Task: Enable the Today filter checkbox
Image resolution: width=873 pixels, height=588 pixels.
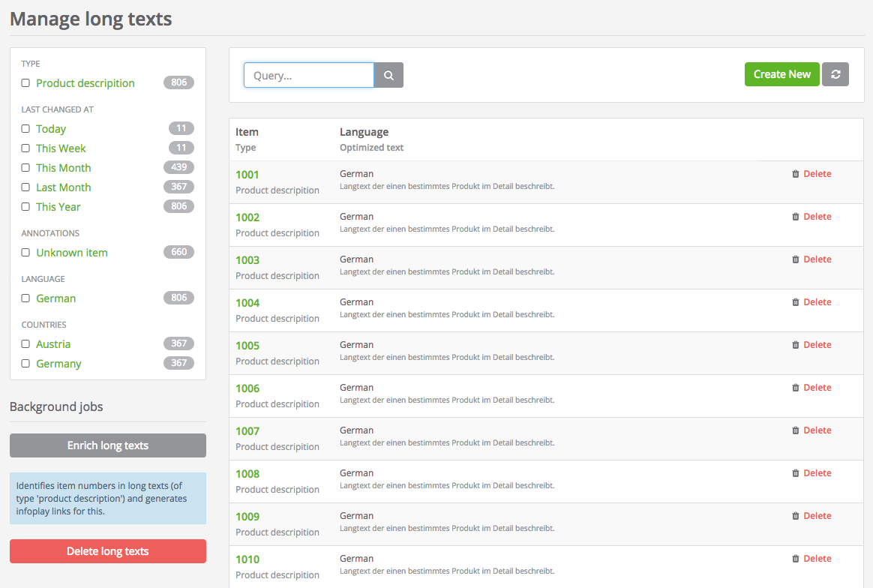Action: coord(25,129)
